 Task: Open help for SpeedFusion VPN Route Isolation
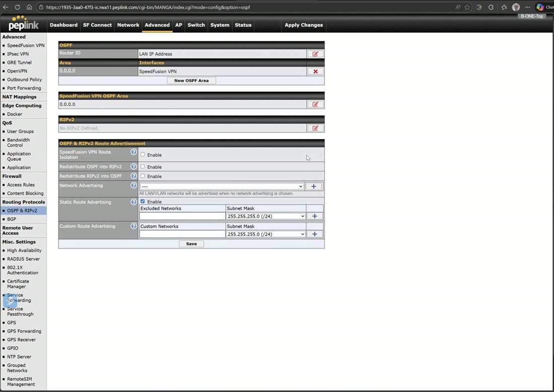coord(133,152)
